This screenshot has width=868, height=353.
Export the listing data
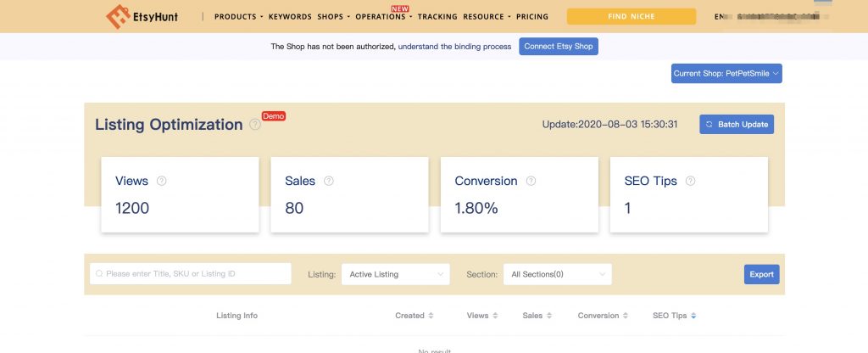click(762, 274)
